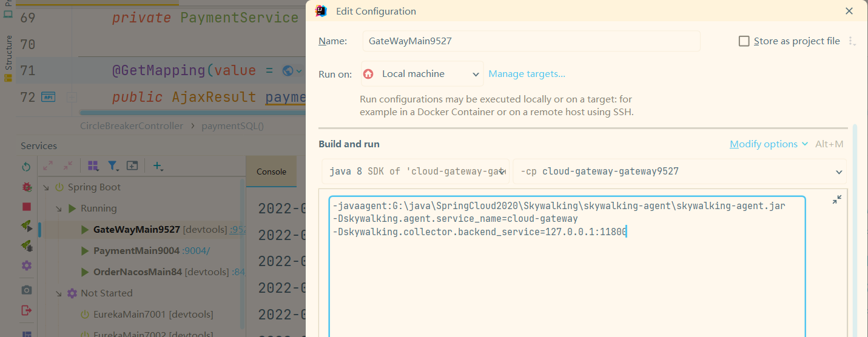Click the red Stop square icon
868x337 pixels.
pos(26,206)
